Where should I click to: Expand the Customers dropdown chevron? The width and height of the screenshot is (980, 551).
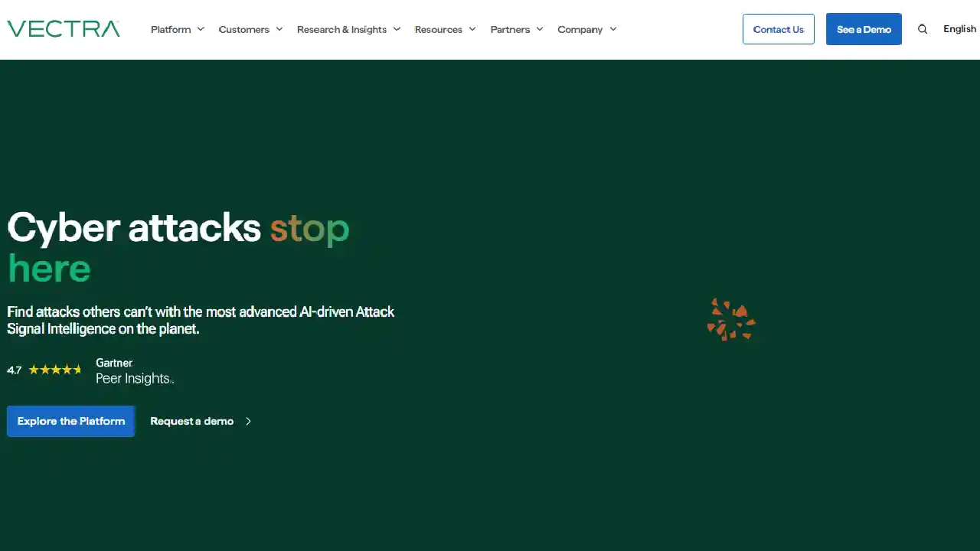tap(279, 29)
